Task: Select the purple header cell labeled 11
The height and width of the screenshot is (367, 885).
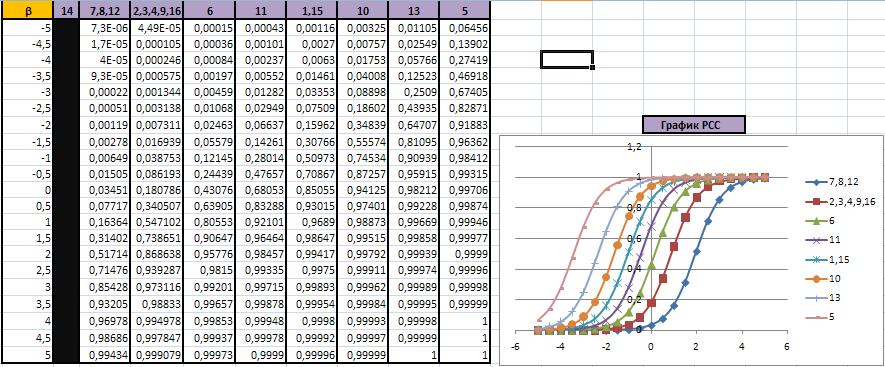Action: [x=260, y=10]
